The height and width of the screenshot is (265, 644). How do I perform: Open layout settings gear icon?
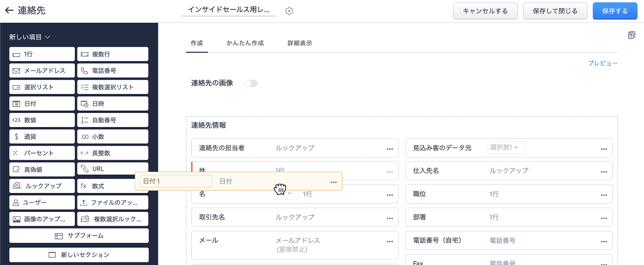pos(289,11)
